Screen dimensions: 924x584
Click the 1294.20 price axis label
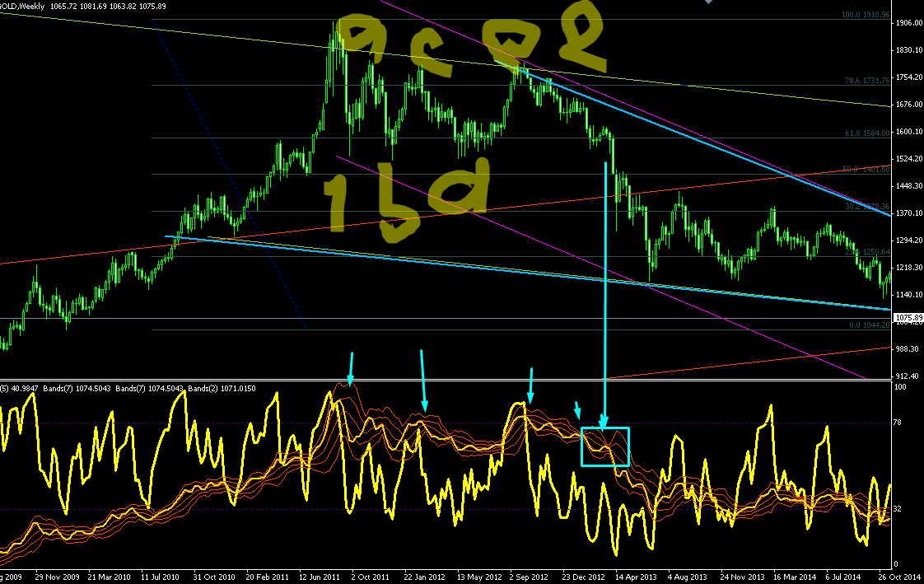[908, 240]
